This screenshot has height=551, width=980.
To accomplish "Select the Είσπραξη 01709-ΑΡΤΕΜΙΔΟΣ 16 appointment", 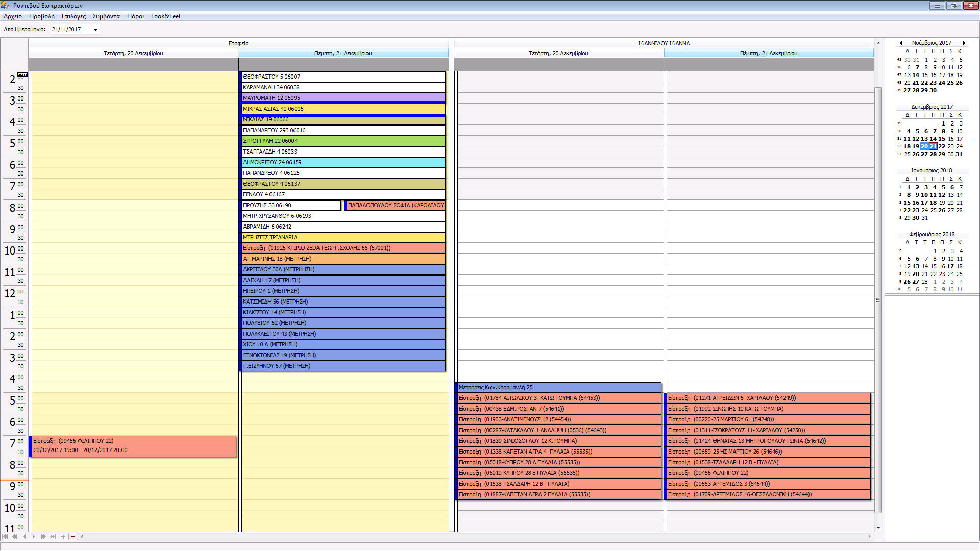I will coord(768,494).
